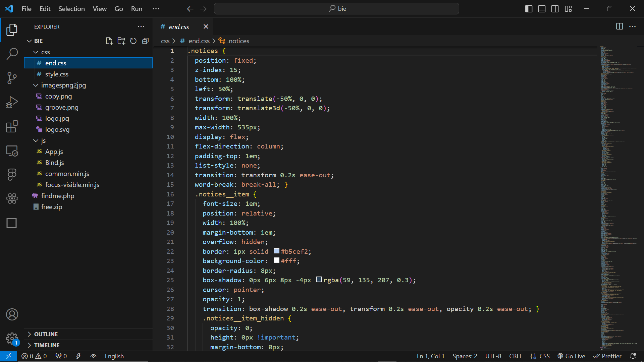Click Refresh Explorer icon
The height and width of the screenshot is (362, 644).
133,41
